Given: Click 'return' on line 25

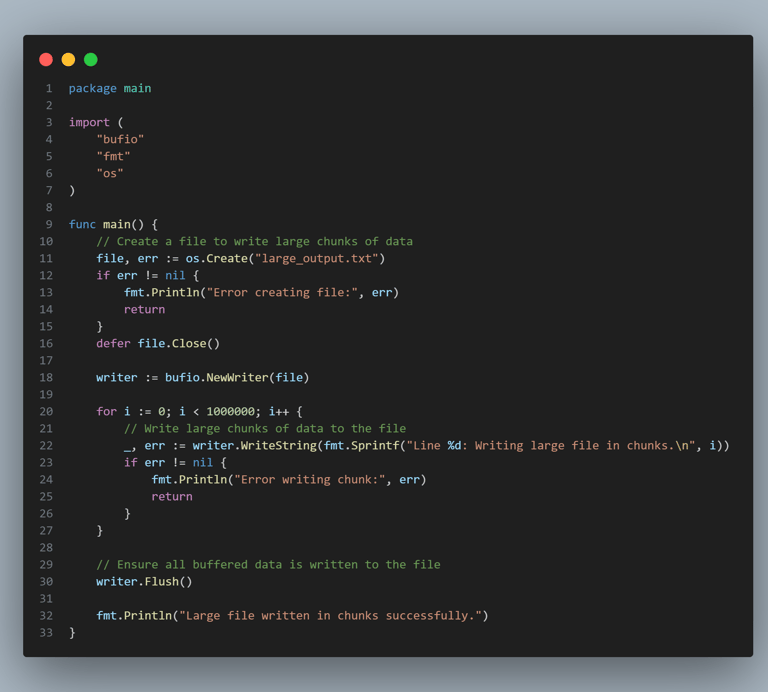Looking at the screenshot, I should [x=172, y=497].
